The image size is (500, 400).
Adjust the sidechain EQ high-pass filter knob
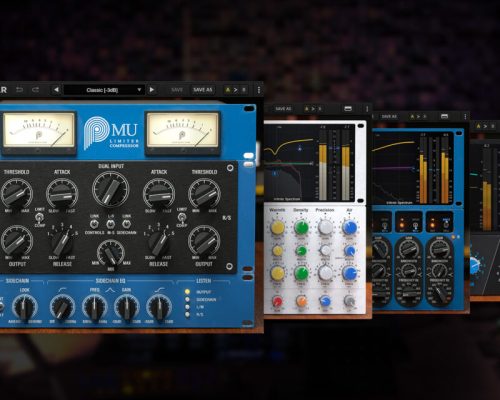[x=62, y=307]
